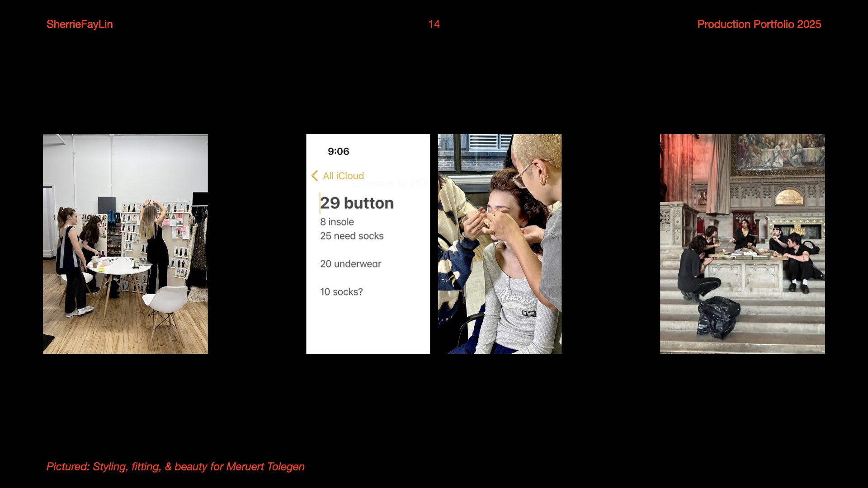Click the SherrieFayLin header text

click(80, 24)
